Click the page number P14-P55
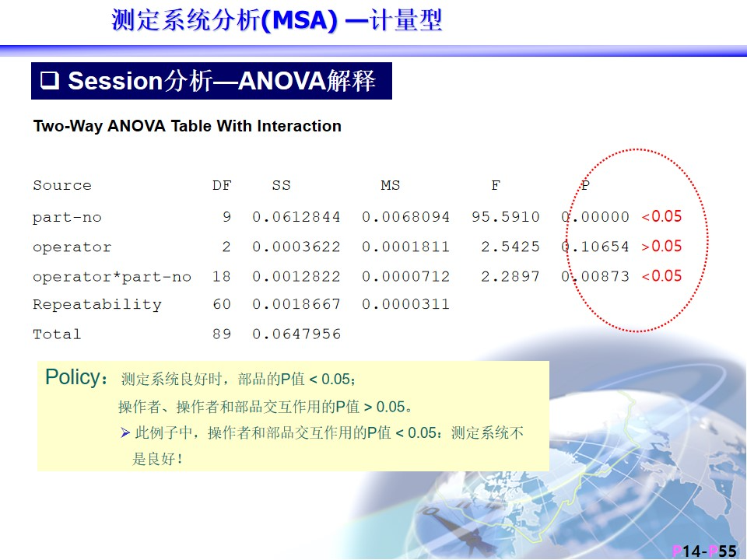Viewport: 747px width, 560px height. coord(703,551)
